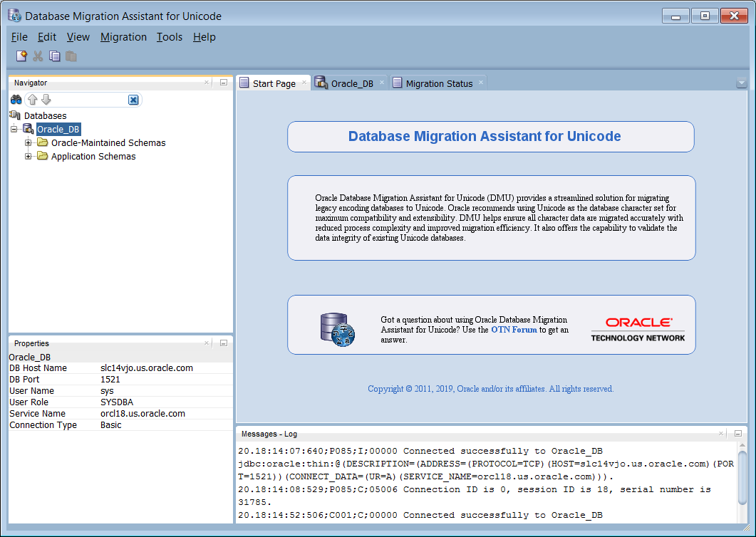Click the Oracle-Maintained Schemas folder icon
The image size is (756, 537).
click(x=43, y=142)
